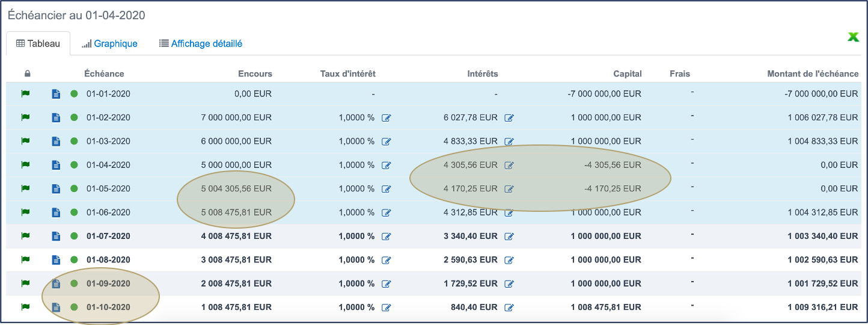The image size is (868, 325).
Task: Select the Tableau tab
Action: pos(38,43)
